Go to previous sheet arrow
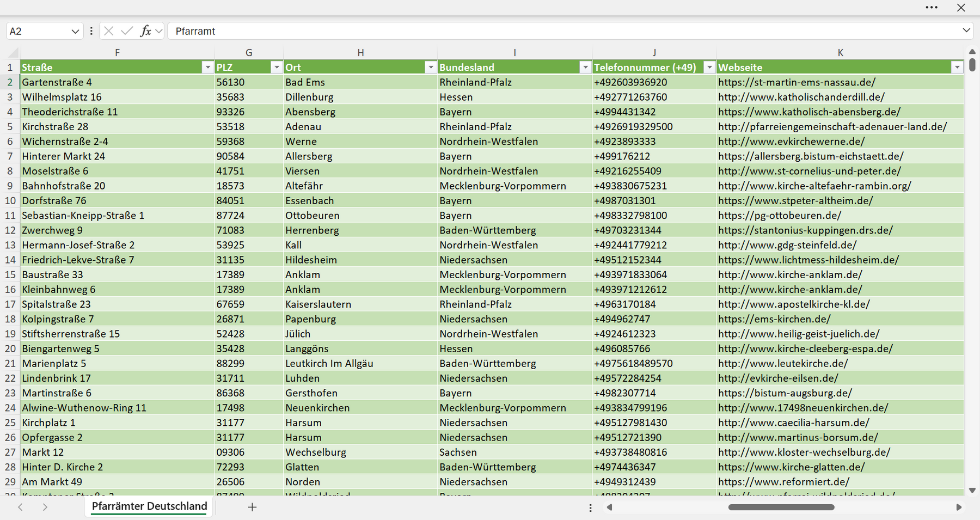The width and height of the screenshot is (980, 520). pyautogui.click(x=20, y=507)
